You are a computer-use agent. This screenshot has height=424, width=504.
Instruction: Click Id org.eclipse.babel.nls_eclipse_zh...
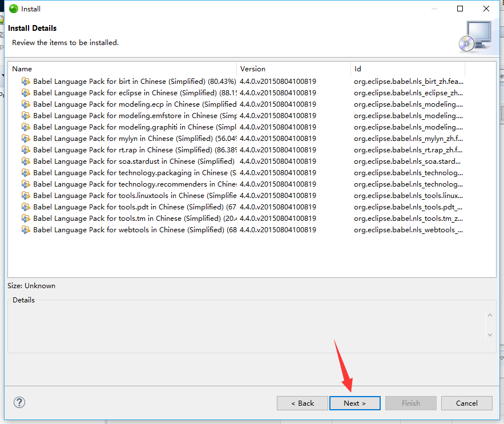pyautogui.click(x=408, y=93)
